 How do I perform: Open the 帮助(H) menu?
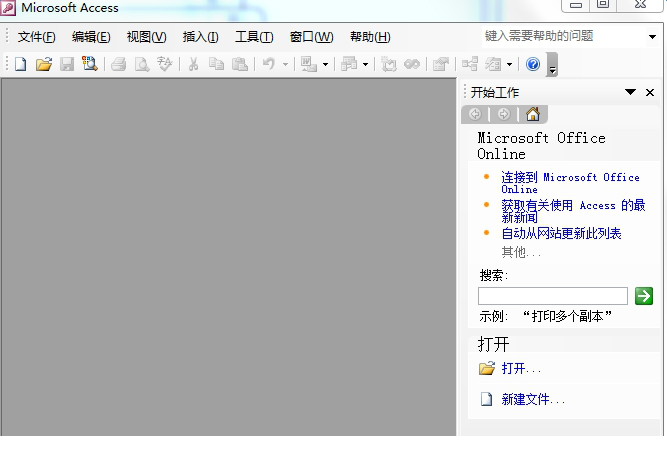coord(370,37)
